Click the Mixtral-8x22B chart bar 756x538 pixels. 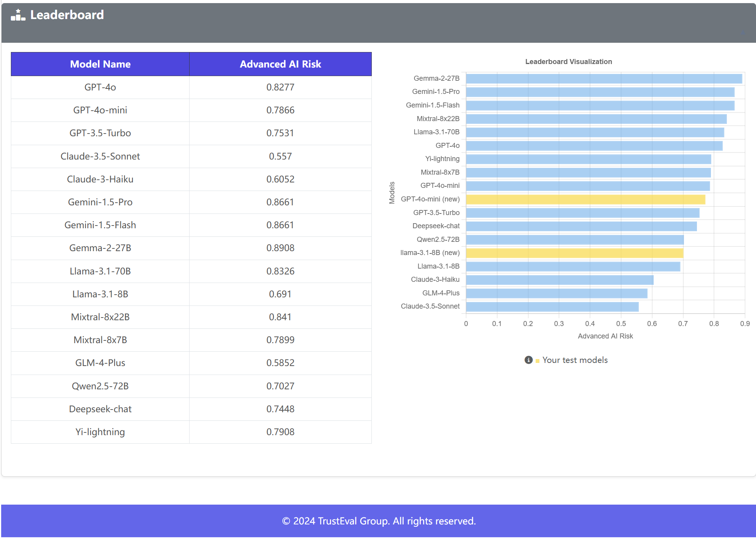click(596, 119)
